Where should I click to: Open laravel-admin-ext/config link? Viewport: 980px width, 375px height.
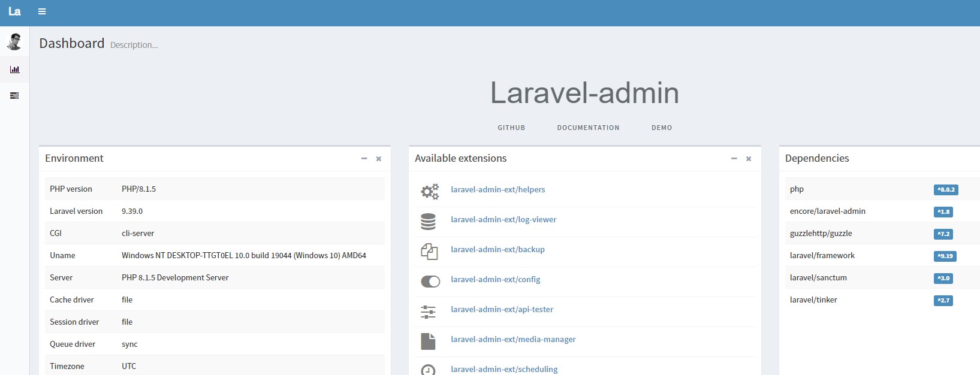pyautogui.click(x=496, y=279)
